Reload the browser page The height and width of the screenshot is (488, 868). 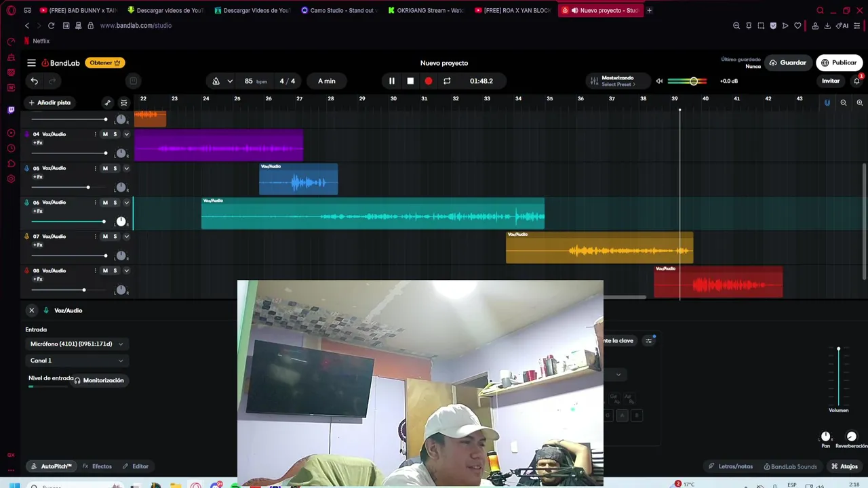[x=51, y=26]
